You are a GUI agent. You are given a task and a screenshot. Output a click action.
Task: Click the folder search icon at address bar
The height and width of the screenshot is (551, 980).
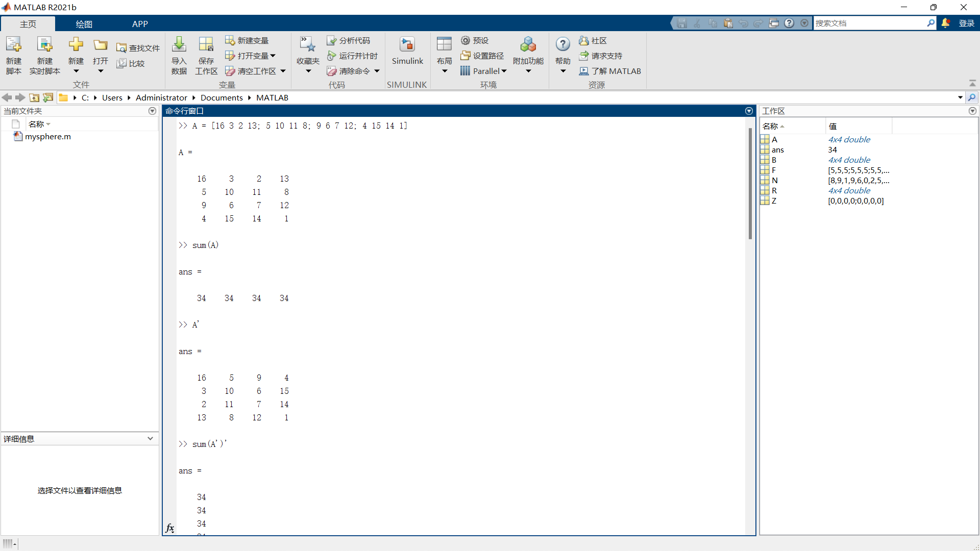(972, 97)
